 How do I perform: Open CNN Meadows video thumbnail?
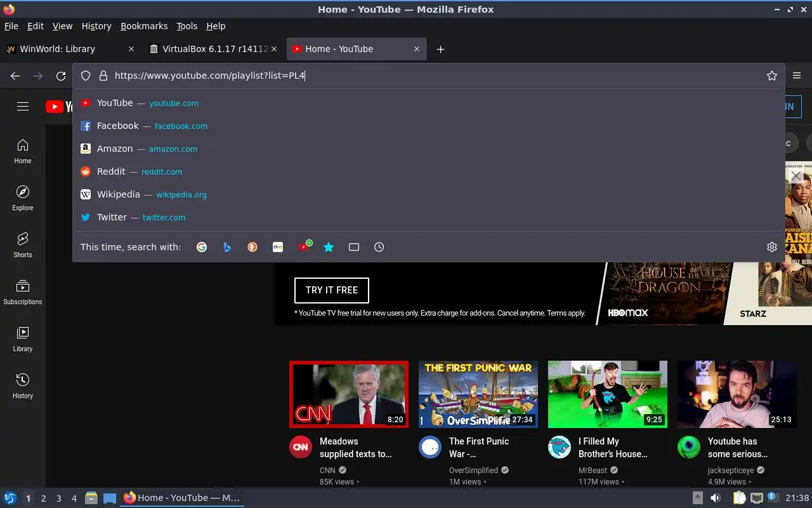[349, 394]
